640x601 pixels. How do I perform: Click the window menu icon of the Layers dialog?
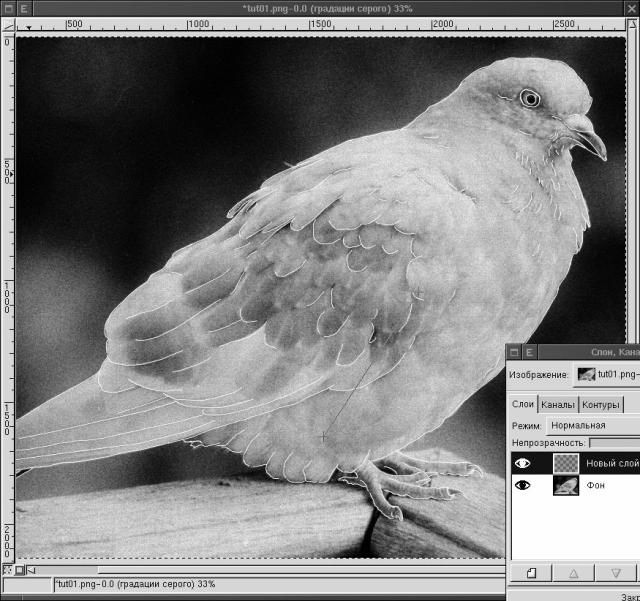(514, 352)
